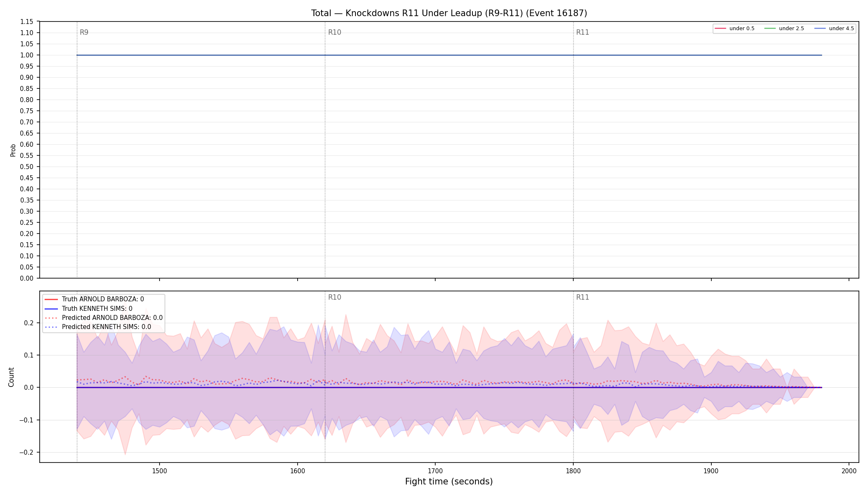Click the R10 label in the Count chart

(334, 297)
